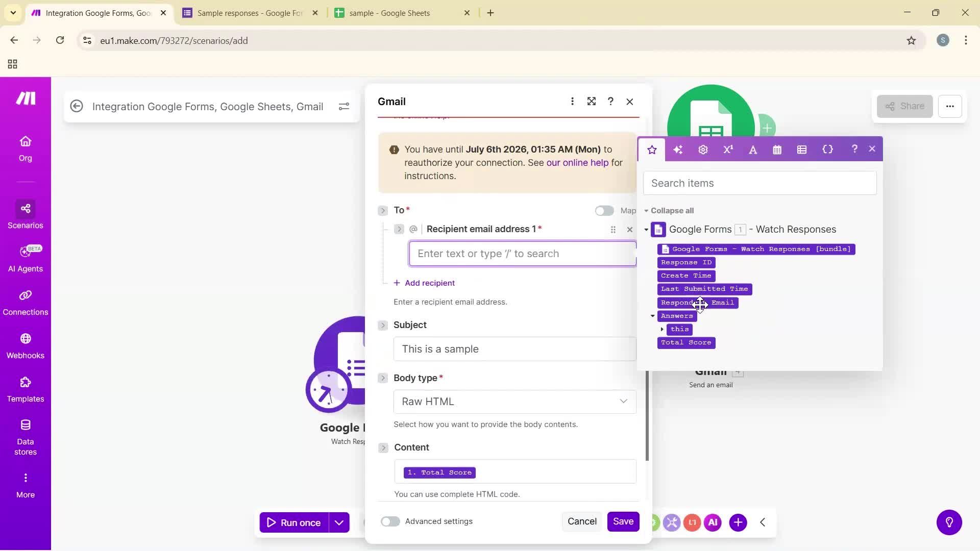Open text functions tab in mapping panel
Image resolution: width=980 pixels, height=551 pixels.
(753, 149)
